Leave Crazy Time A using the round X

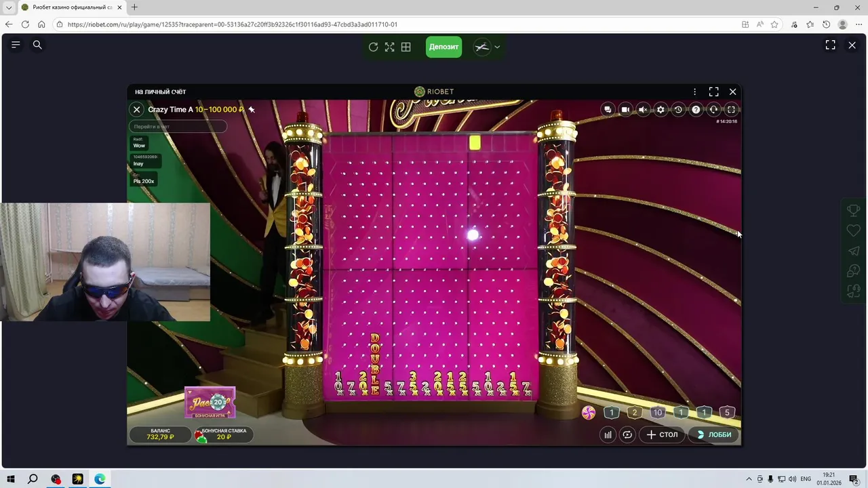tap(136, 109)
